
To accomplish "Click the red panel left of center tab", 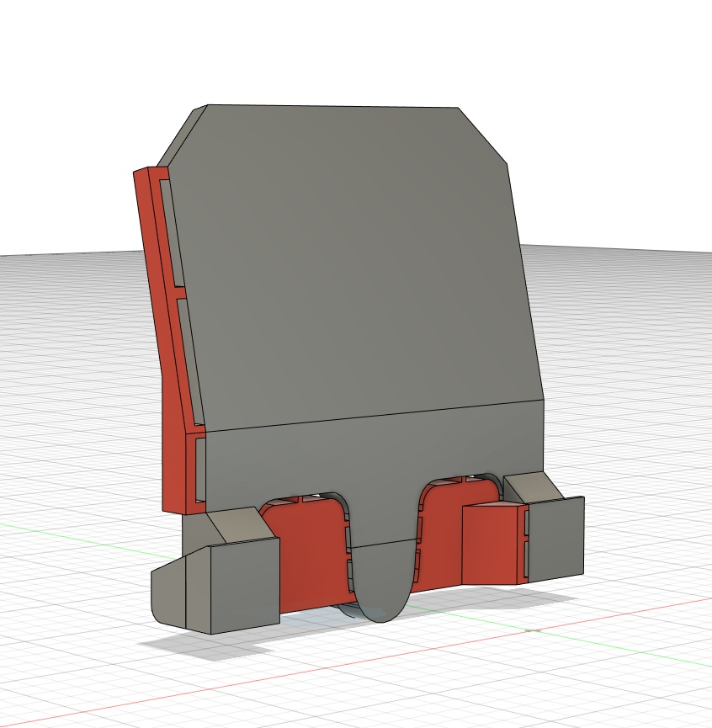I will coord(311,555).
